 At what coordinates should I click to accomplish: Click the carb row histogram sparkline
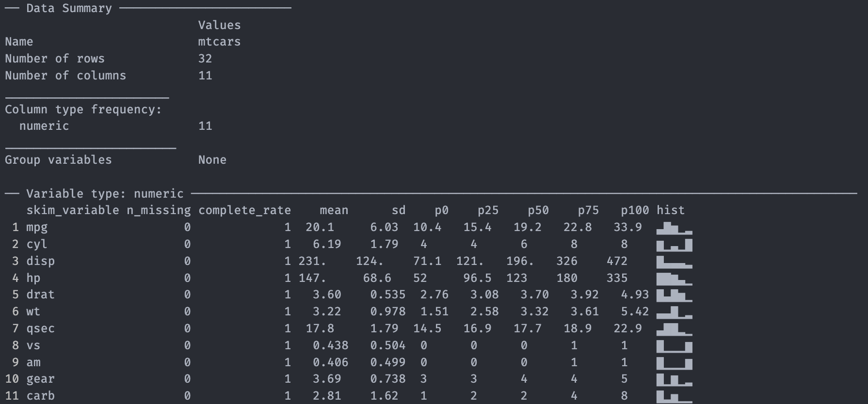pos(674,396)
